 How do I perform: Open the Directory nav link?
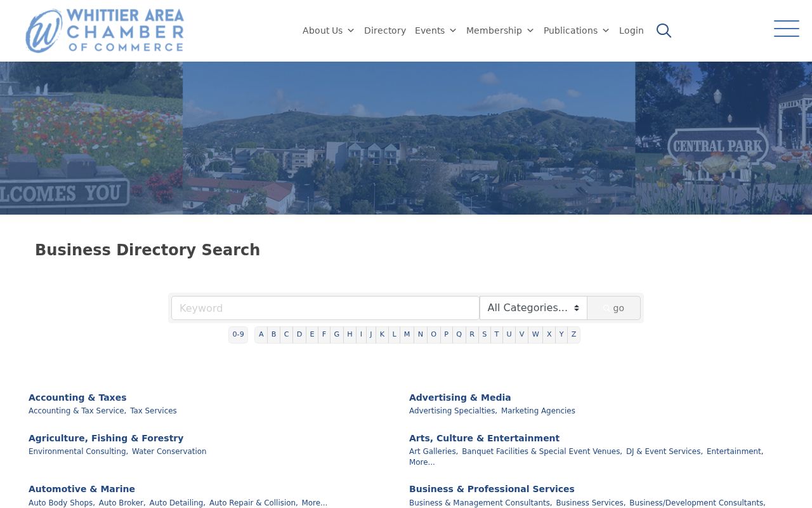[385, 30]
